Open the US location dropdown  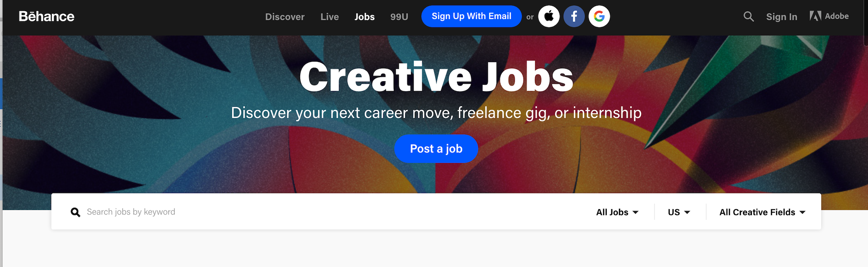[679, 212]
